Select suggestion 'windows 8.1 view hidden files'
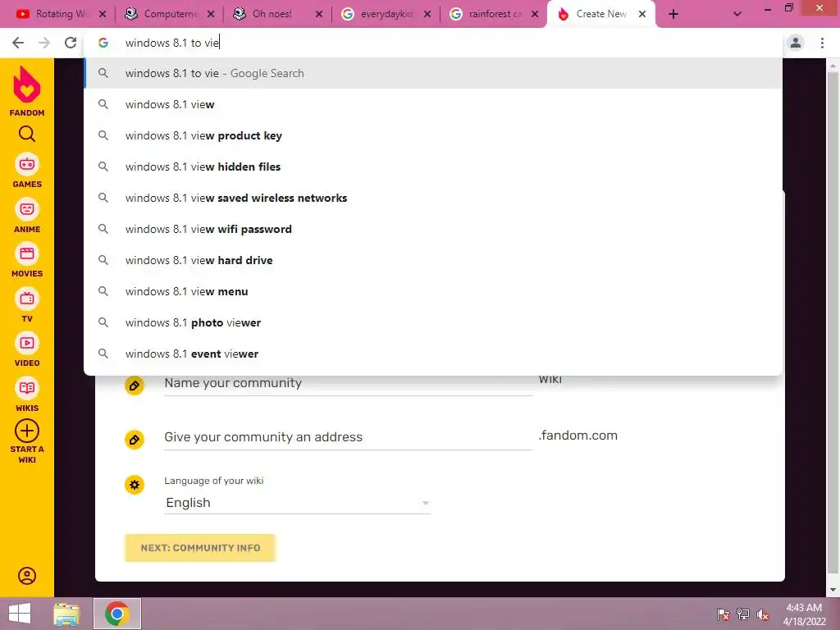This screenshot has height=630, width=840. point(433,167)
